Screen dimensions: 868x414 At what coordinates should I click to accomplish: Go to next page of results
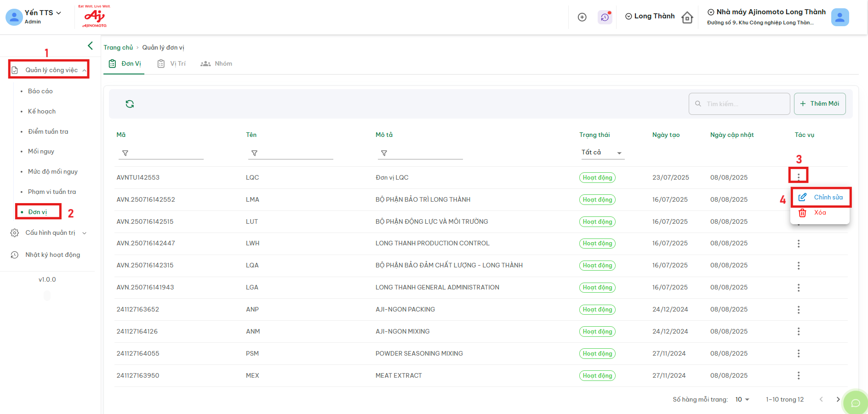pyautogui.click(x=838, y=399)
